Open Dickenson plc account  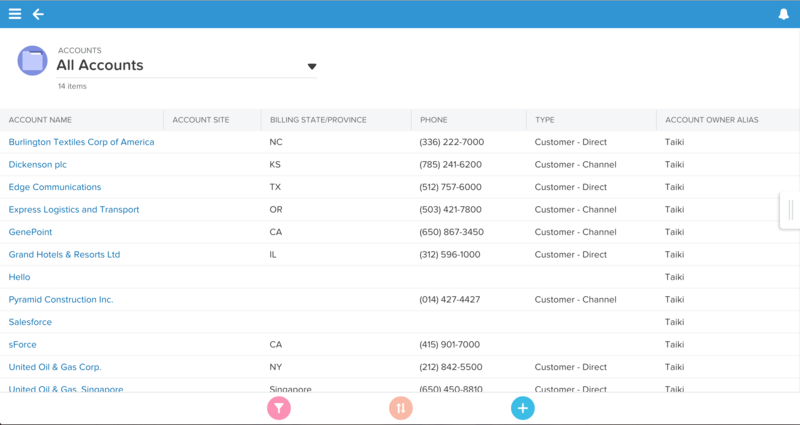pos(38,164)
